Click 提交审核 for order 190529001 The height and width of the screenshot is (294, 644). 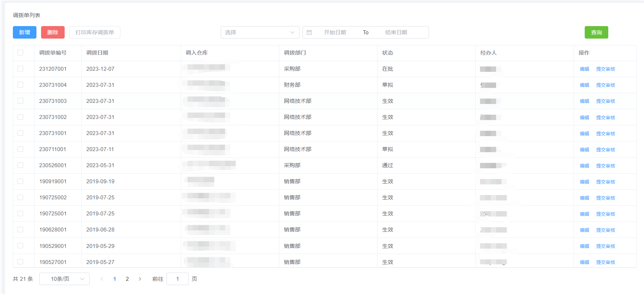605,246
